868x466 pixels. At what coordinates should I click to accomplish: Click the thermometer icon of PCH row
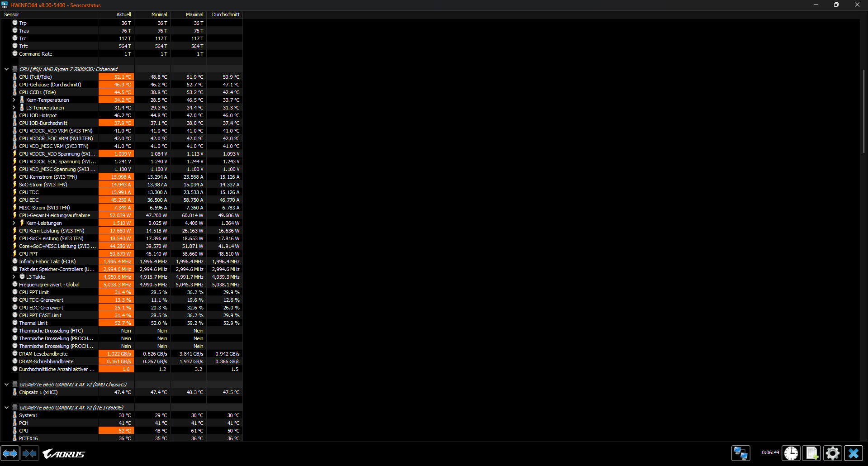(x=15, y=423)
